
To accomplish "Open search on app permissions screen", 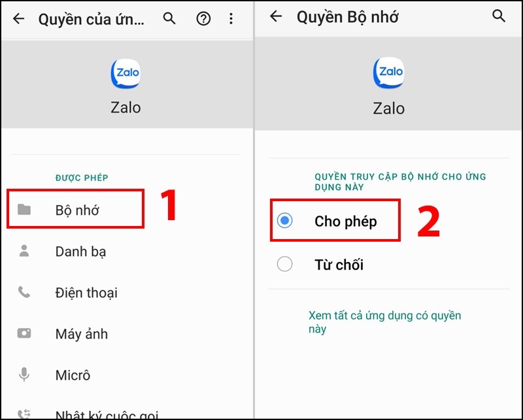I will tap(169, 19).
